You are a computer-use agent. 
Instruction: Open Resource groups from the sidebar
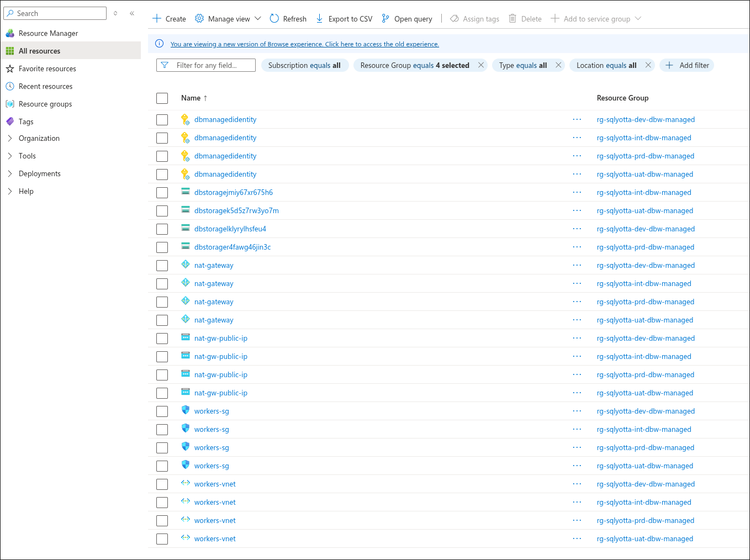click(x=45, y=104)
